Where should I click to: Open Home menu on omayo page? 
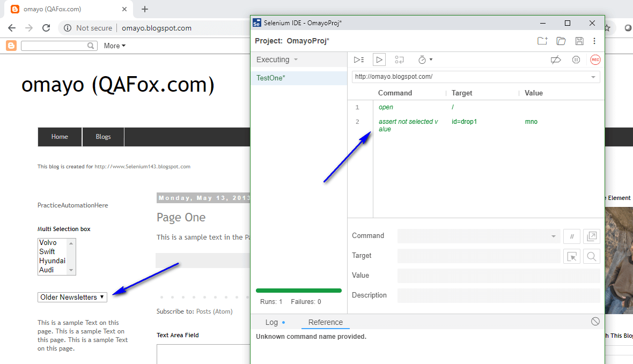click(60, 137)
